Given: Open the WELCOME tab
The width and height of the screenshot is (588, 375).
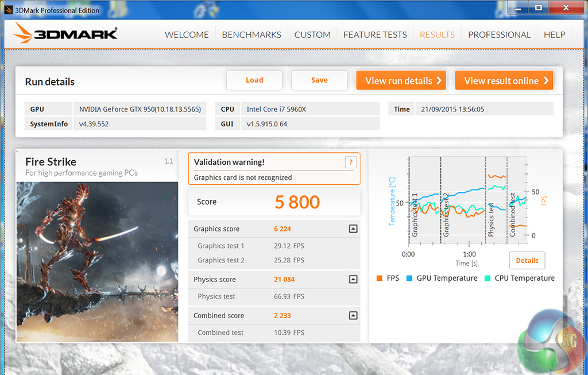Looking at the screenshot, I should pos(187,35).
